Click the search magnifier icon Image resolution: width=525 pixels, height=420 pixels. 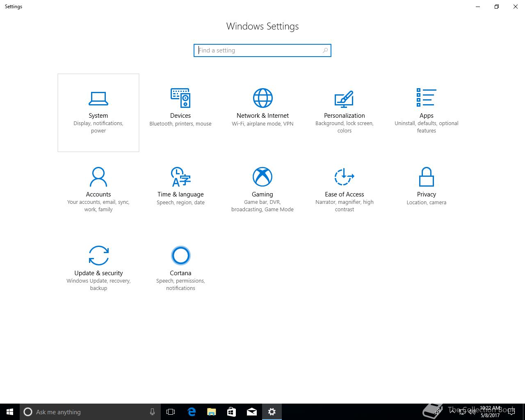(325, 50)
